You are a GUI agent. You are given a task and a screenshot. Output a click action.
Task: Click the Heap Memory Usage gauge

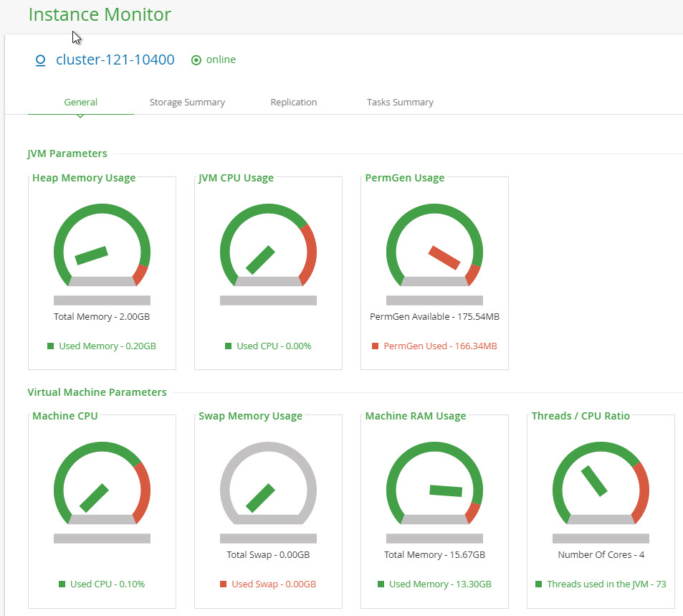[x=102, y=247]
